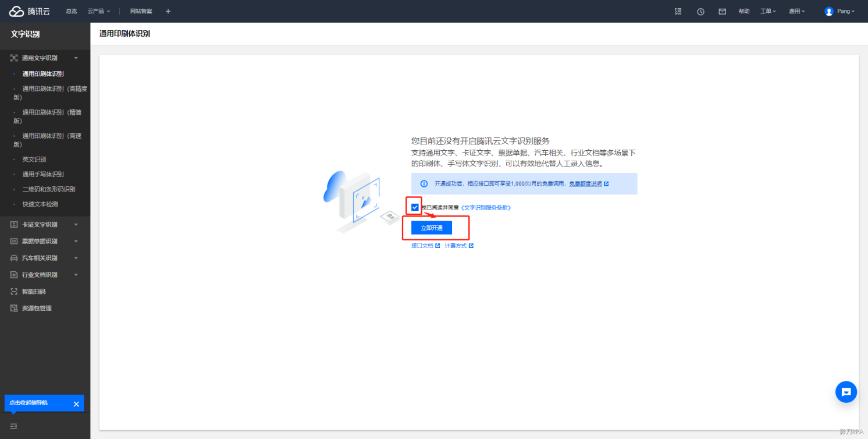This screenshot has height=439, width=868.
Task: Close the 点击收起侧导航 tooltip
Action: click(x=76, y=403)
